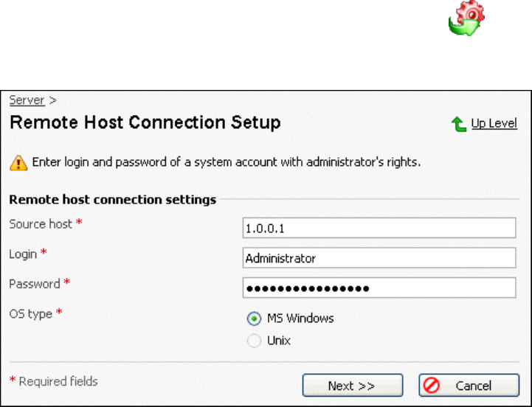Click the Remote host connection settings header
The height and width of the screenshot is (407, 532).
(x=112, y=199)
